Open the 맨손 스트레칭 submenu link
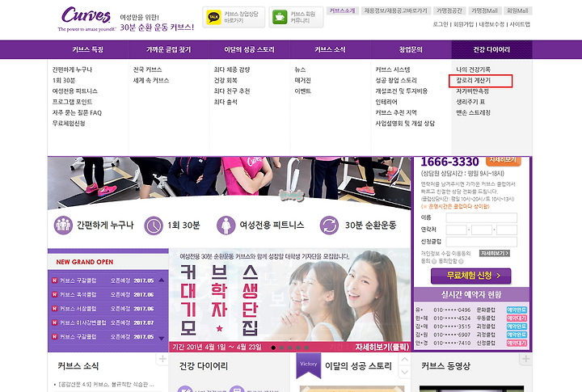The height and width of the screenshot is (392, 582). pyautogui.click(x=473, y=113)
